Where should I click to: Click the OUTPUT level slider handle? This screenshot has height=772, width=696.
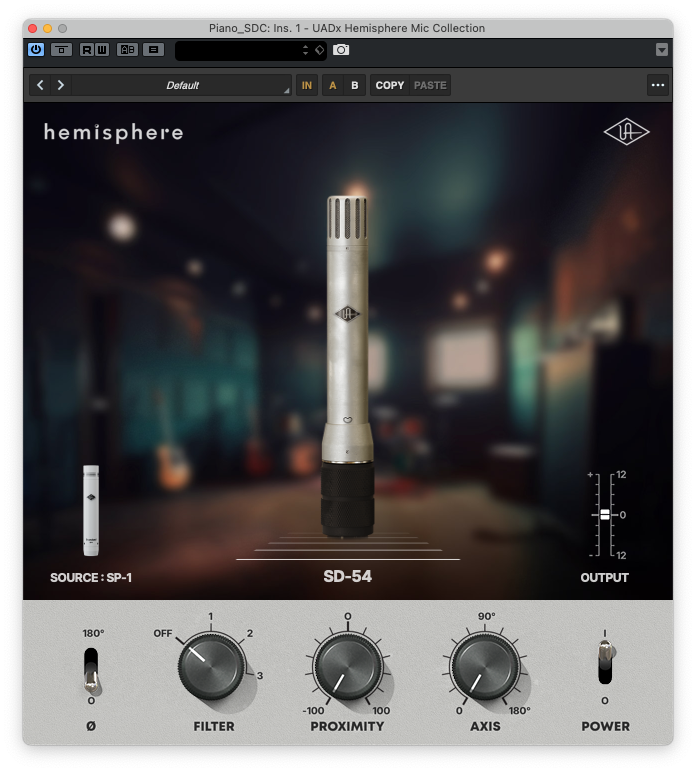coord(605,515)
